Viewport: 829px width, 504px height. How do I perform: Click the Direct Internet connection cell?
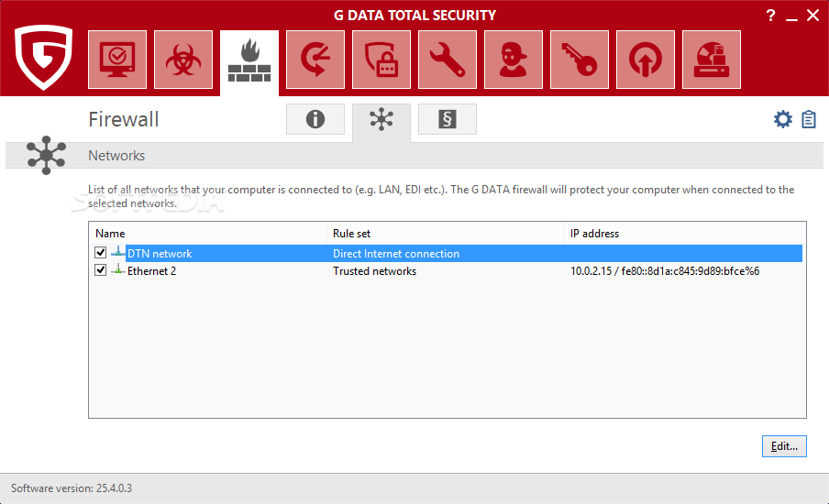(396, 254)
